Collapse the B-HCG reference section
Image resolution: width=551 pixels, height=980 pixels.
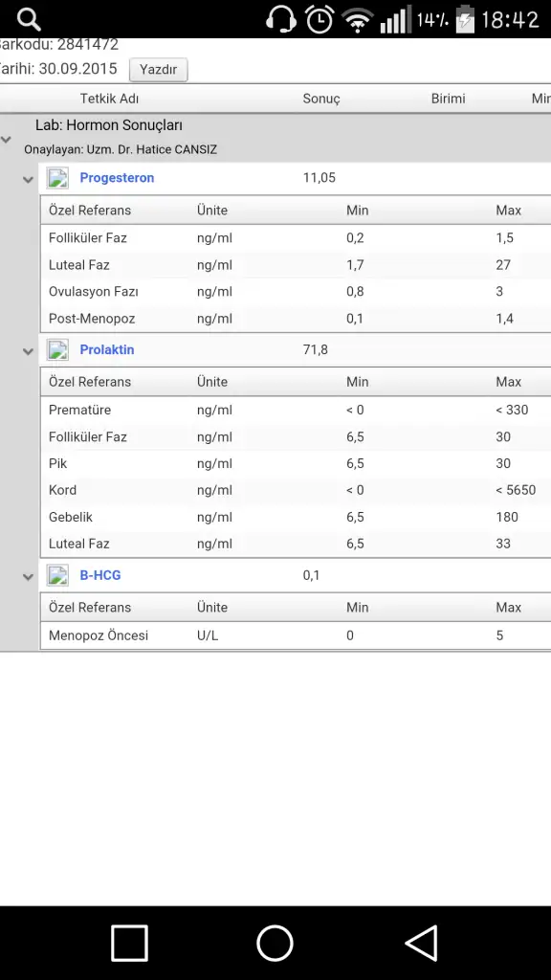click(x=28, y=577)
